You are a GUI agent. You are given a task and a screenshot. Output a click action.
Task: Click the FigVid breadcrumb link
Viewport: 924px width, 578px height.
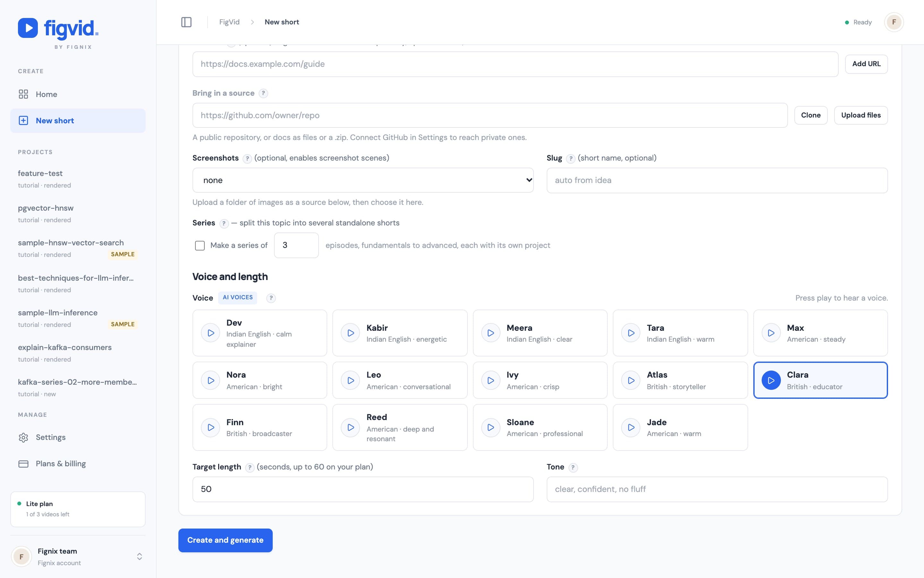(229, 22)
